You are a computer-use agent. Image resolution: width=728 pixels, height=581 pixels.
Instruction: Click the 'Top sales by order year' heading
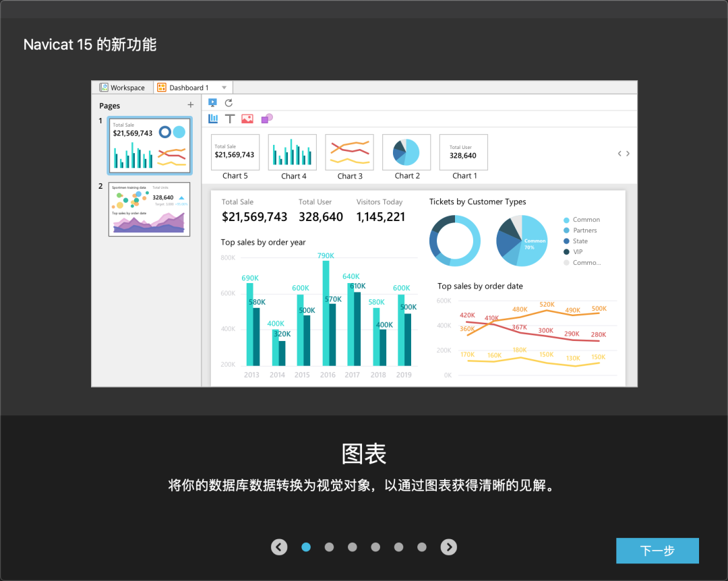pyautogui.click(x=264, y=242)
